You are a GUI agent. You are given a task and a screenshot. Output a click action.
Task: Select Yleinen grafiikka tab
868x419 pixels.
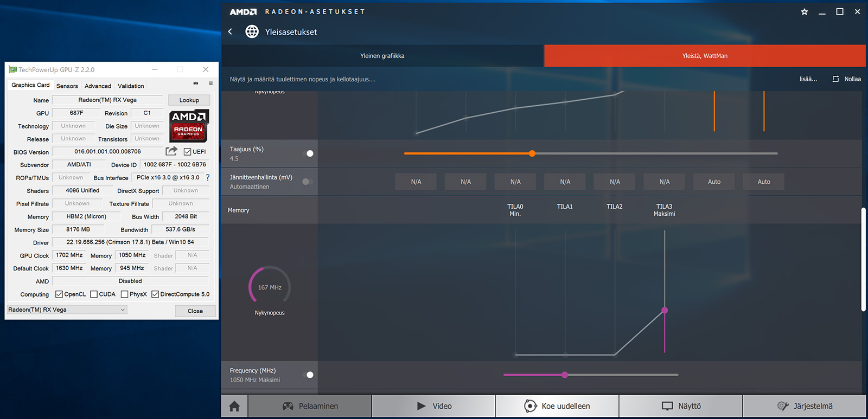(x=382, y=56)
